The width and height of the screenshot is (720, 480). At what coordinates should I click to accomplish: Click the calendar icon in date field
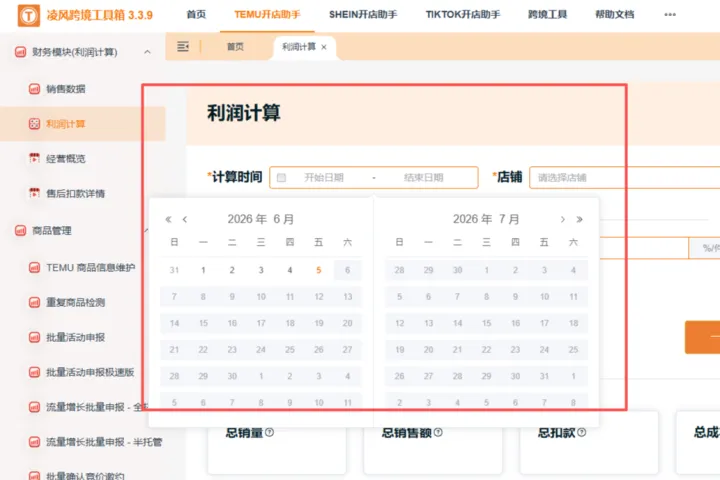click(x=281, y=178)
